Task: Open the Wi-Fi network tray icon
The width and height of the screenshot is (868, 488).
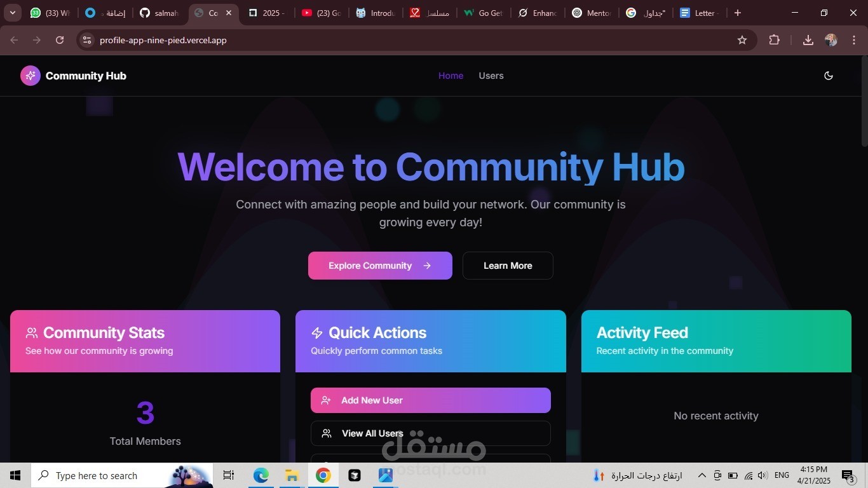Action: (748, 475)
